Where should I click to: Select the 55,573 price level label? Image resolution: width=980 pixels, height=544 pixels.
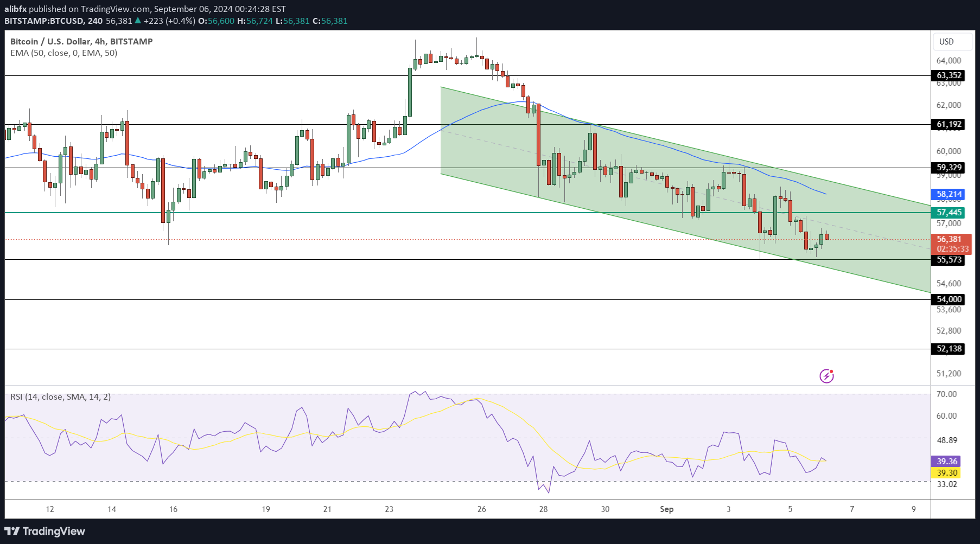point(949,260)
